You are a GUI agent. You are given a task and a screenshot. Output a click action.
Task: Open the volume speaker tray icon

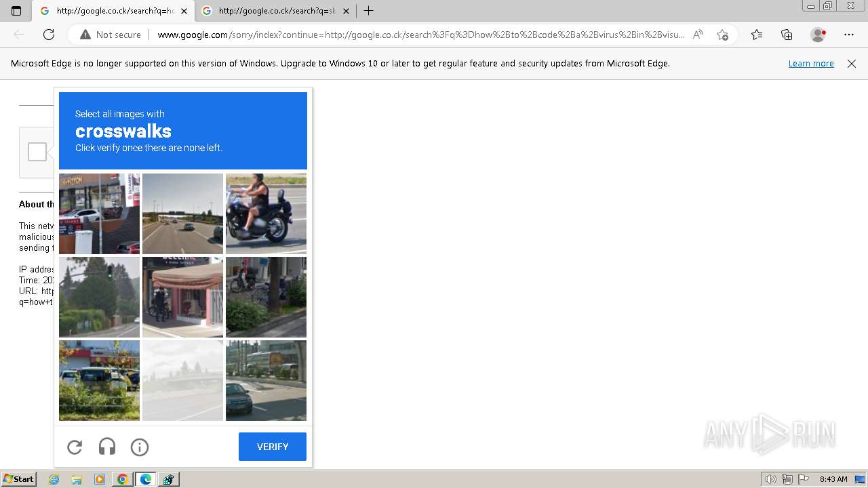coord(771,479)
